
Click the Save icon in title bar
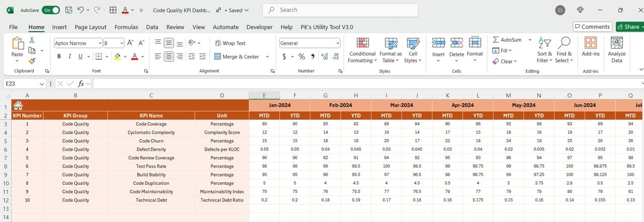68,10
